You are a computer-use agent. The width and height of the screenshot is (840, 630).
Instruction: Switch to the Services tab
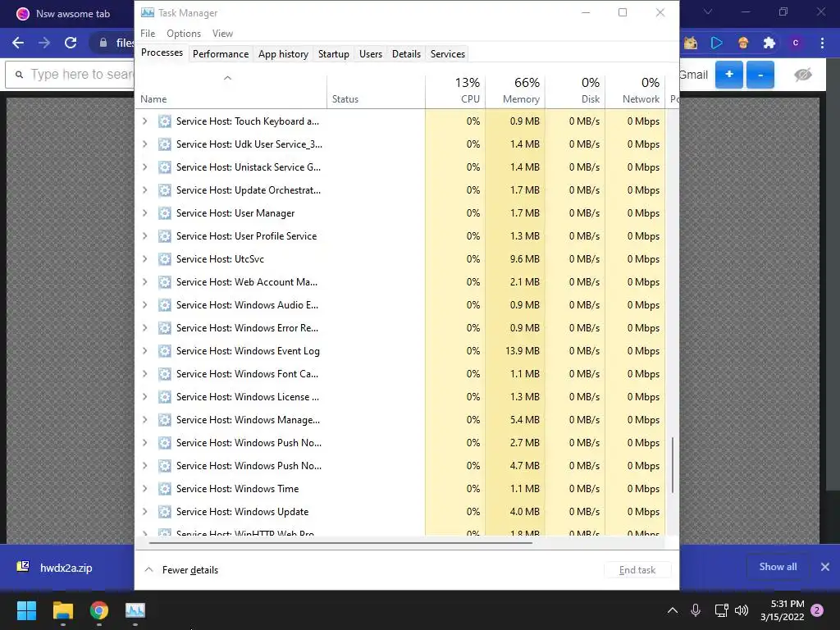pos(448,54)
